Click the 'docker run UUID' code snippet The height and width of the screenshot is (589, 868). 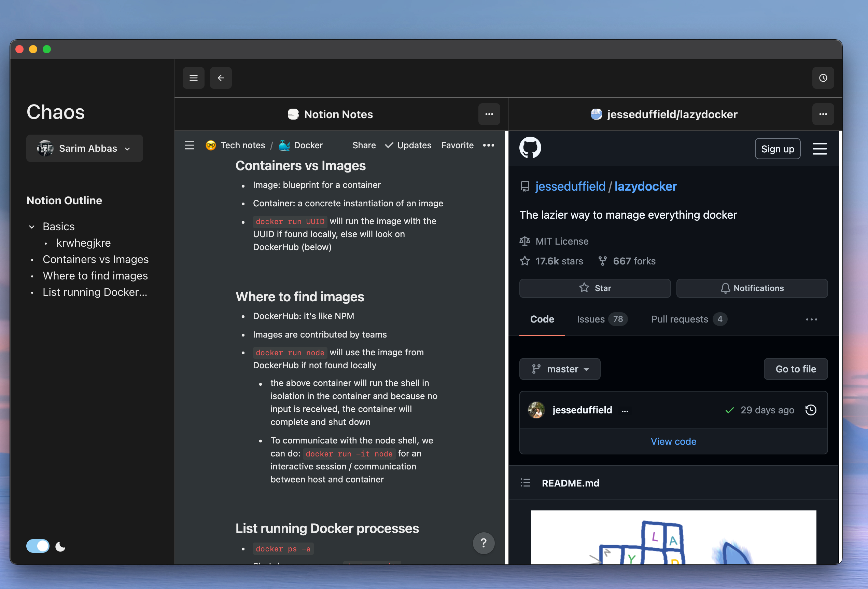tap(290, 222)
